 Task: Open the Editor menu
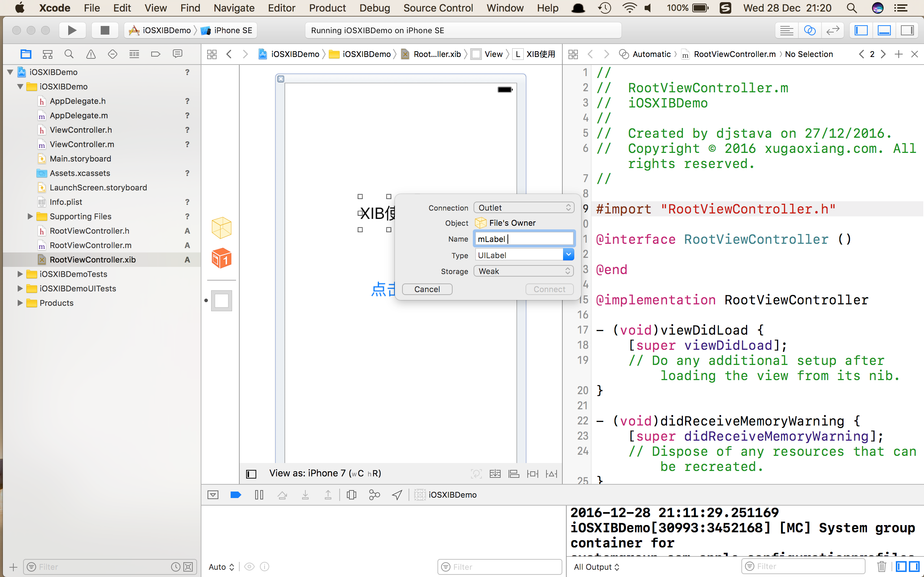(282, 8)
